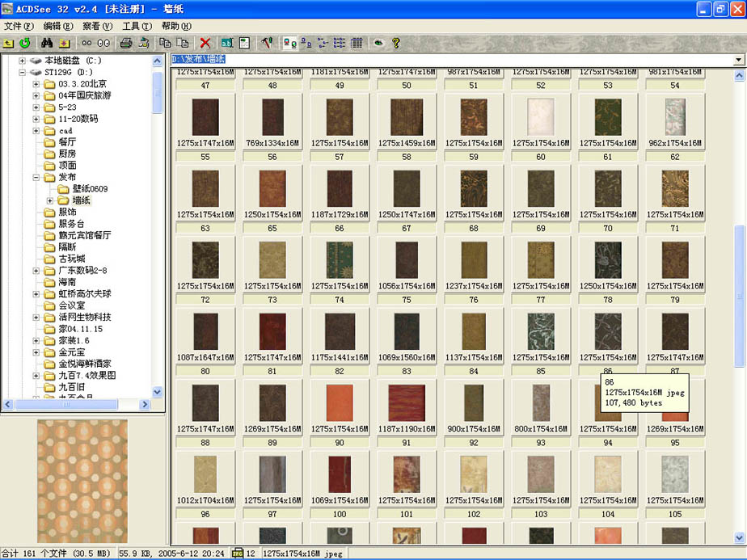Click the properties sheet toolbar icon
747x560 pixels.
pyautogui.click(x=244, y=44)
